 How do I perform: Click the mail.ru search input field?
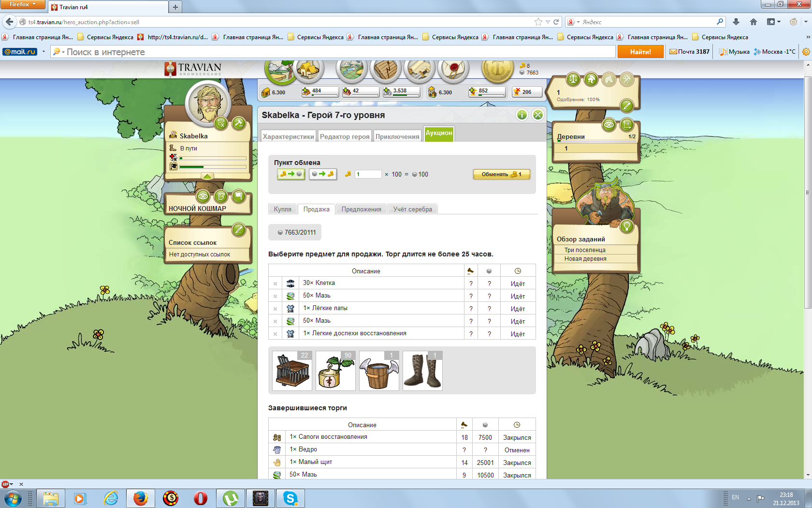(x=333, y=52)
